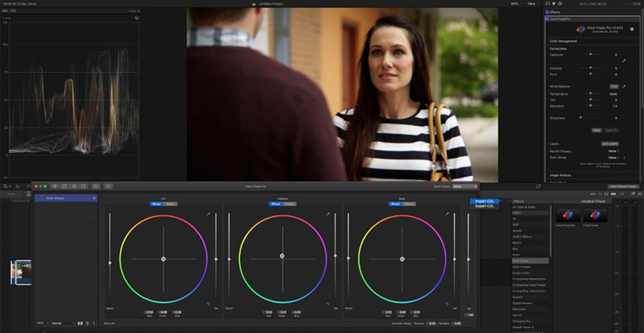Select the Color Wheels layer row
644x333 pixels.
pos(66,198)
